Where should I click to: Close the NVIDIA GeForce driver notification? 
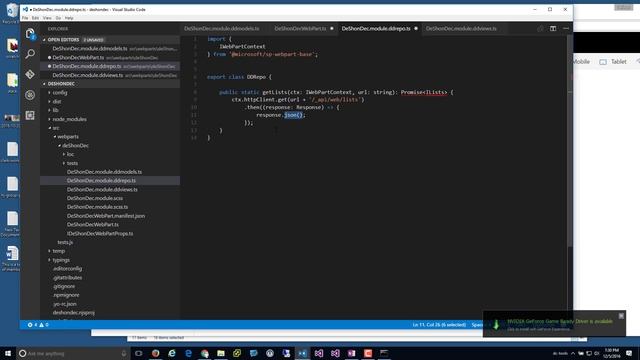pyautogui.click(x=621, y=316)
